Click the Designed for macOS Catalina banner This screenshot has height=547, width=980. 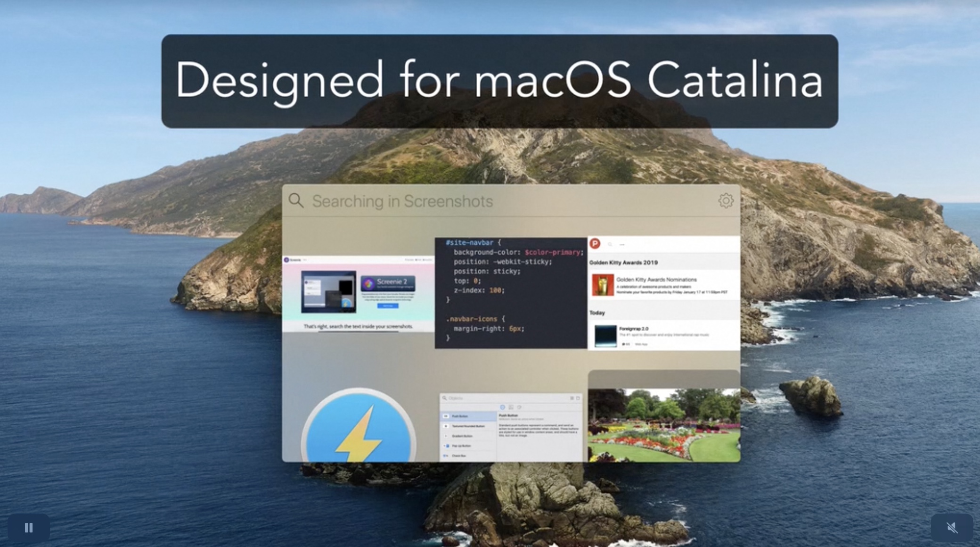(499, 81)
